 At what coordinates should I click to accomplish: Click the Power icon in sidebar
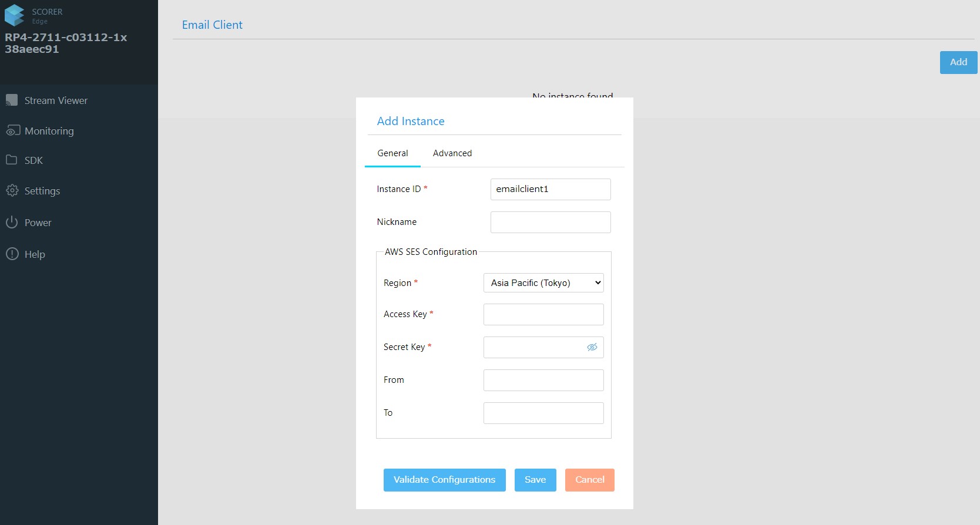point(12,222)
